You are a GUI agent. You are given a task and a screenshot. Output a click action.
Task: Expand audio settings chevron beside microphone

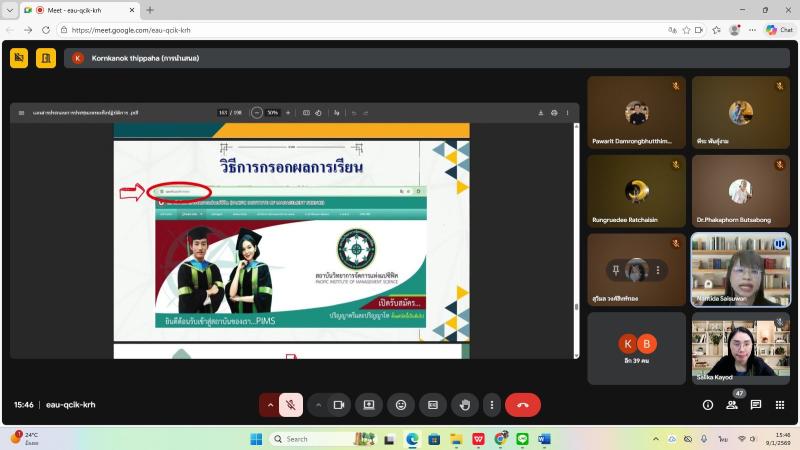click(269, 405)
